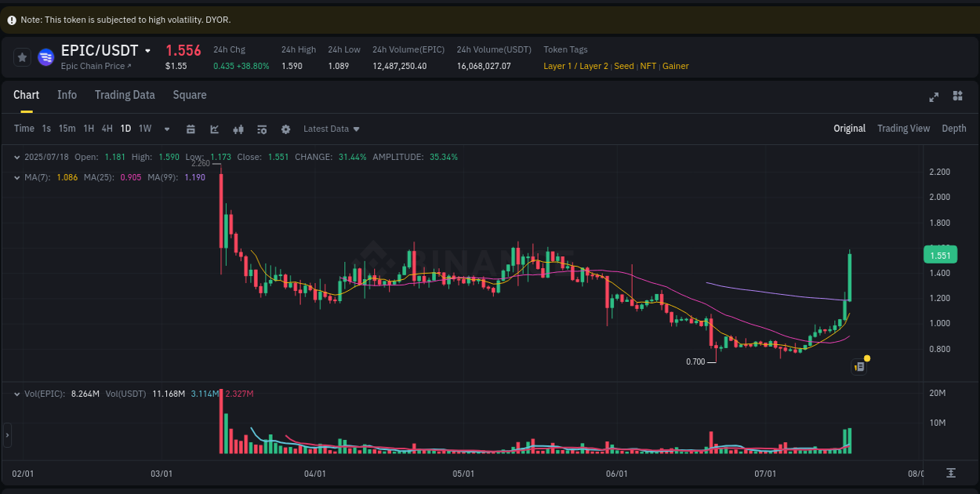Viewport: 980px width, 494px height.
Task: Collapse the Vol(EPIC) volume row
Action: click(16, 393)
